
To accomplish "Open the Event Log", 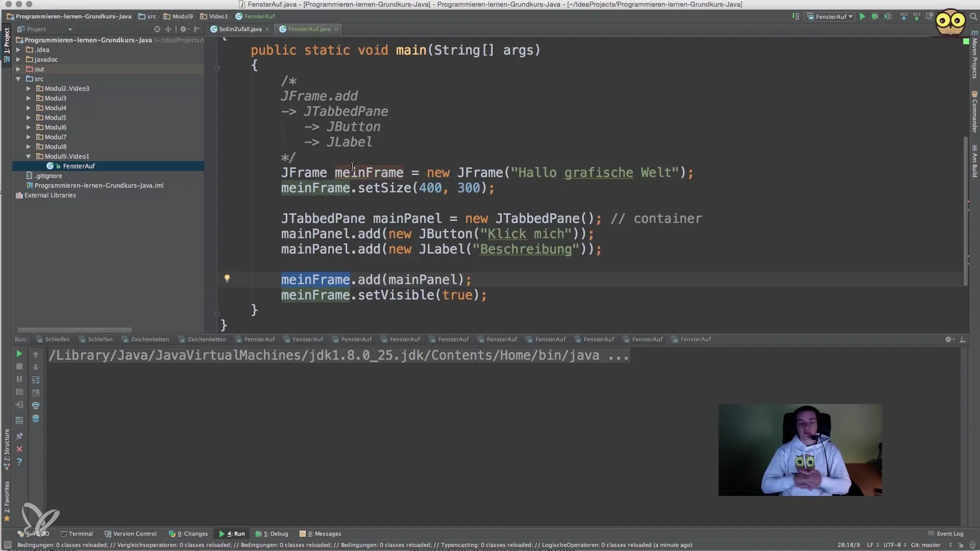I will (x=946, y=534).
